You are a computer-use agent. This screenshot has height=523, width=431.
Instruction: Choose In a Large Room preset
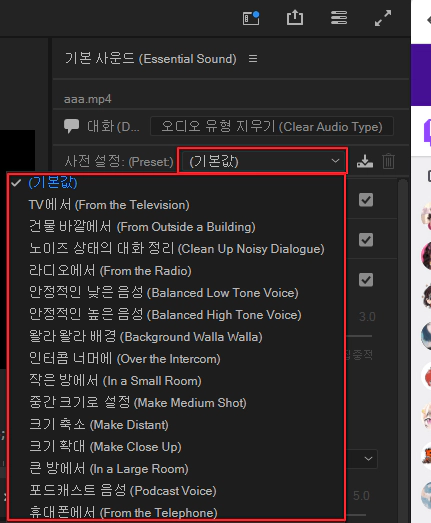[177, 469]
